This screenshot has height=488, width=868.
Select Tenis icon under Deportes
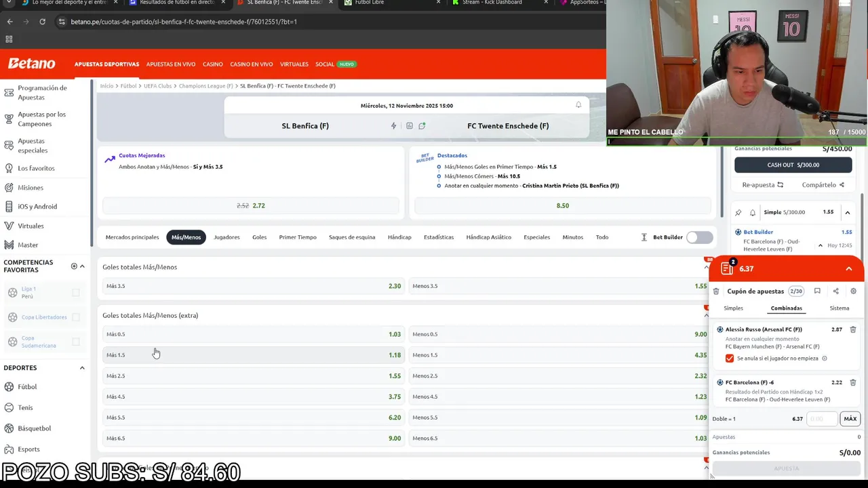[x=9, y=407]
